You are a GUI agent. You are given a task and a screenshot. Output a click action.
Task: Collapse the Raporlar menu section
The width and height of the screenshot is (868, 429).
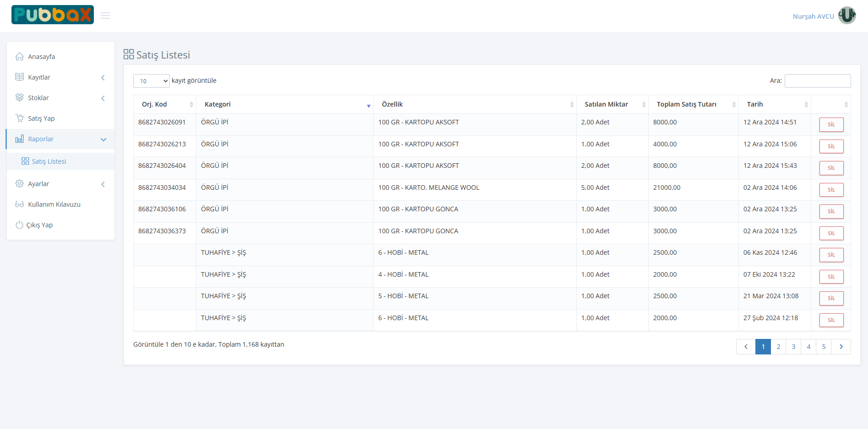[103, 139]
